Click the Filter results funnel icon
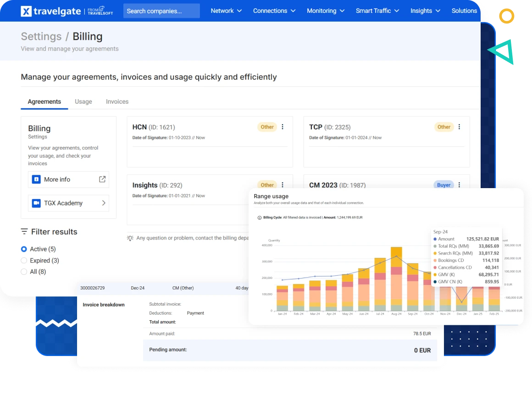 (x=24, y=232)
